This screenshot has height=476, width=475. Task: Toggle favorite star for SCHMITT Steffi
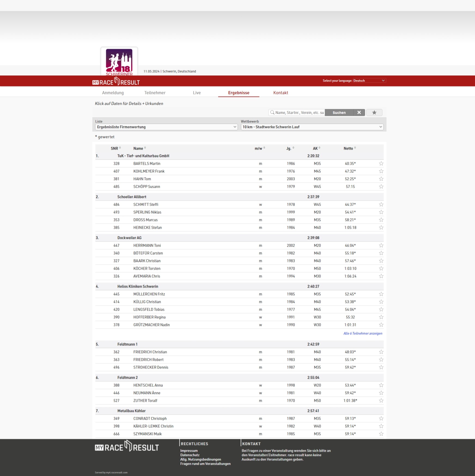coord(381,204)
